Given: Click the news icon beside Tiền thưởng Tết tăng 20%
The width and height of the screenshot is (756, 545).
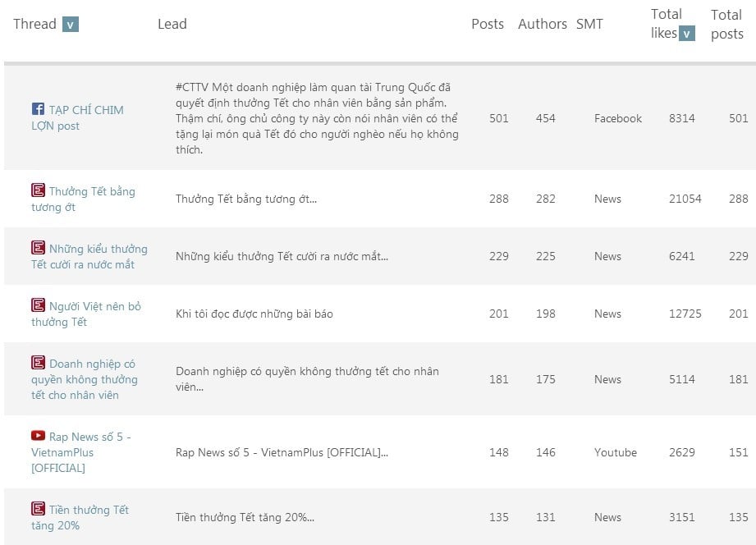Looking at the screenshot, I should (x=38, y=508).
